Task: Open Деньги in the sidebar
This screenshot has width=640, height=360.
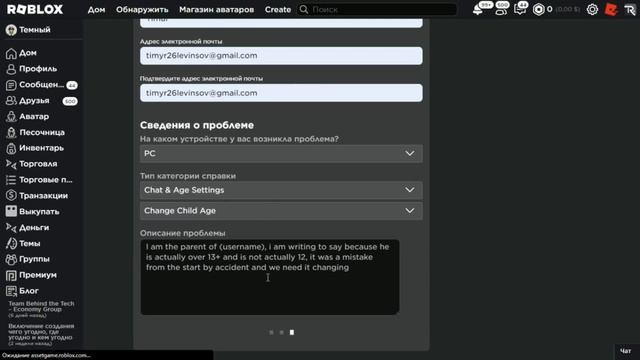Action: point(27,227)
